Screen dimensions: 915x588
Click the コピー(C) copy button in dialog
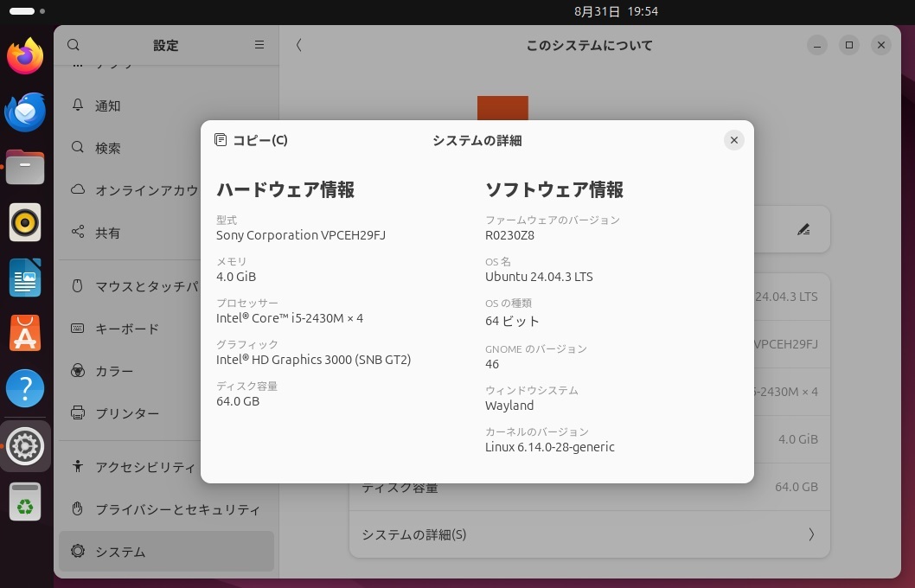pos(251,140)
